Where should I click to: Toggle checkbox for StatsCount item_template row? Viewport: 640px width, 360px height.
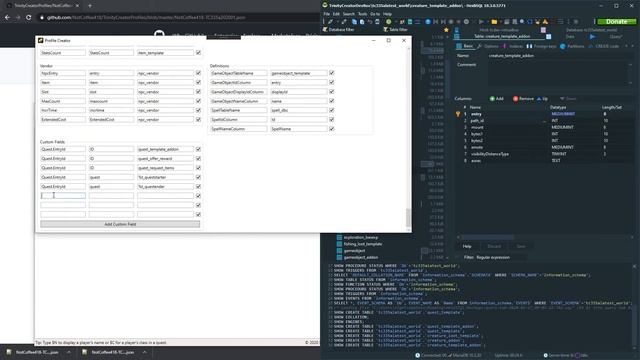point(198,53)
